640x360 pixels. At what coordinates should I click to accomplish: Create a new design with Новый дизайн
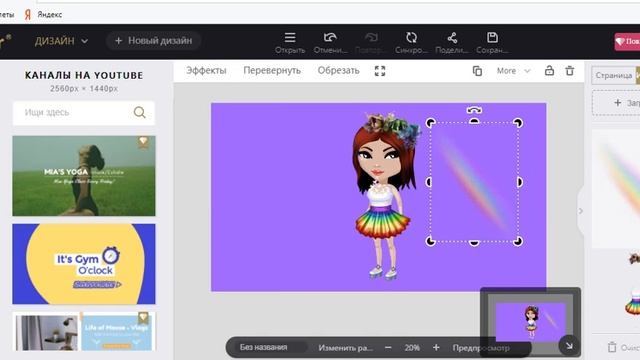153,41
